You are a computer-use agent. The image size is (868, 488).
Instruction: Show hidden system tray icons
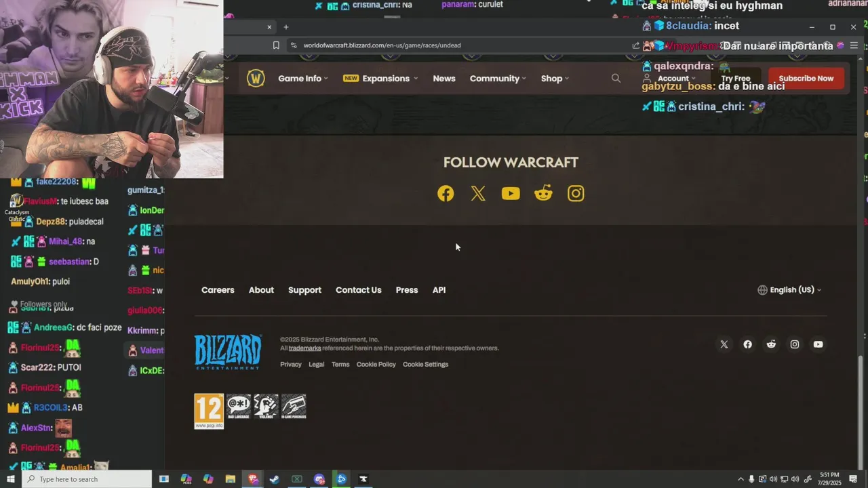click(x=741, y=479)
